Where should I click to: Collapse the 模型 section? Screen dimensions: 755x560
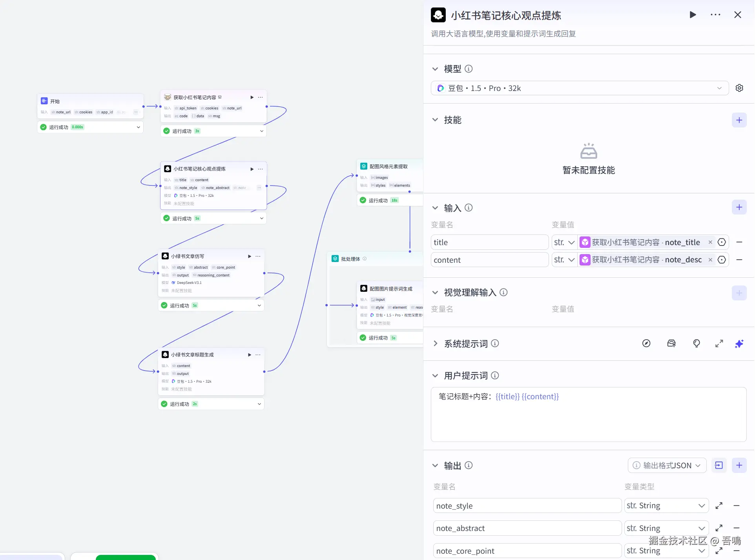pos(435,69)
